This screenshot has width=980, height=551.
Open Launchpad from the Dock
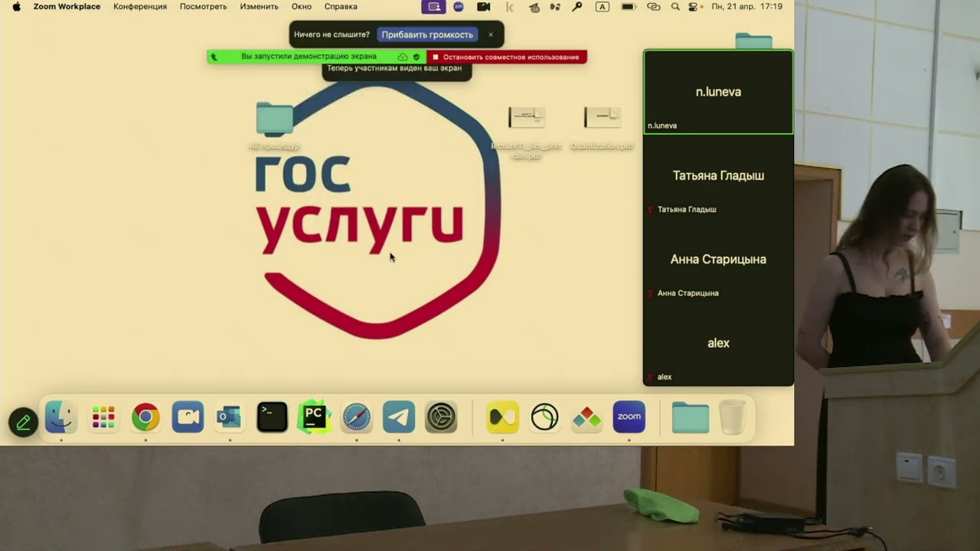click(x=103, y=417)
